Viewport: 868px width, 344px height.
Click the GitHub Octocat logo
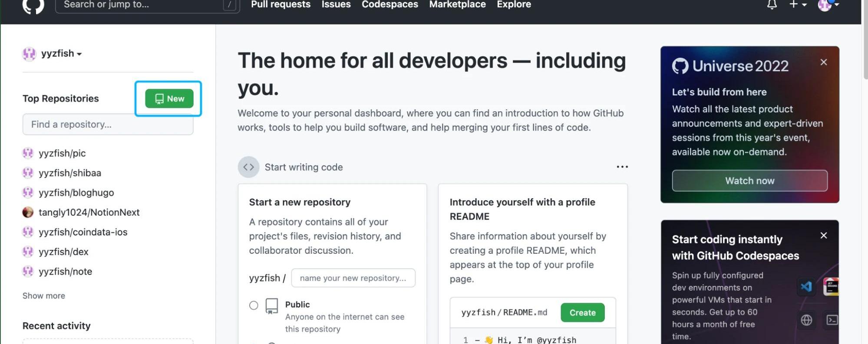pyautogui.click(x=33, y=5)
